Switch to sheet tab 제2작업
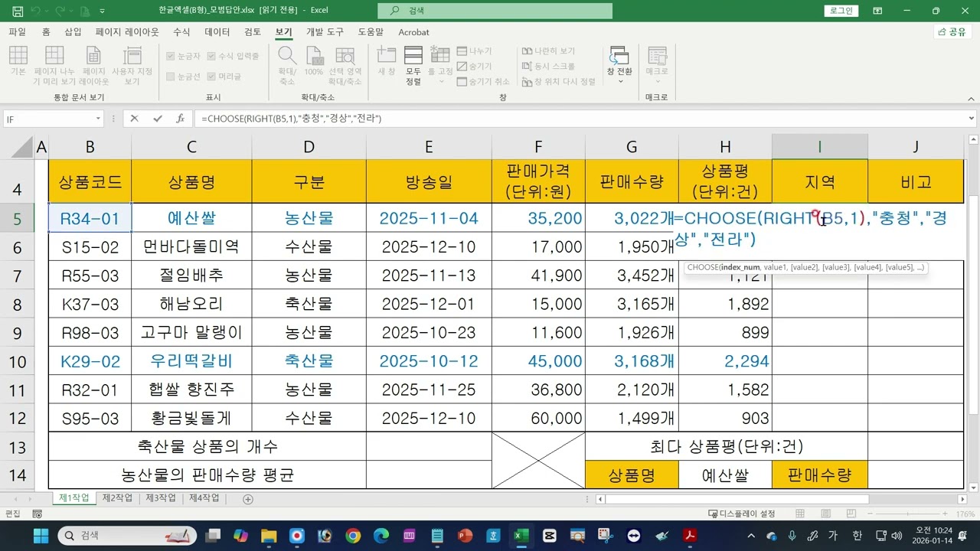This screenshot has height=551, width=980. click(x=117, y=498)
